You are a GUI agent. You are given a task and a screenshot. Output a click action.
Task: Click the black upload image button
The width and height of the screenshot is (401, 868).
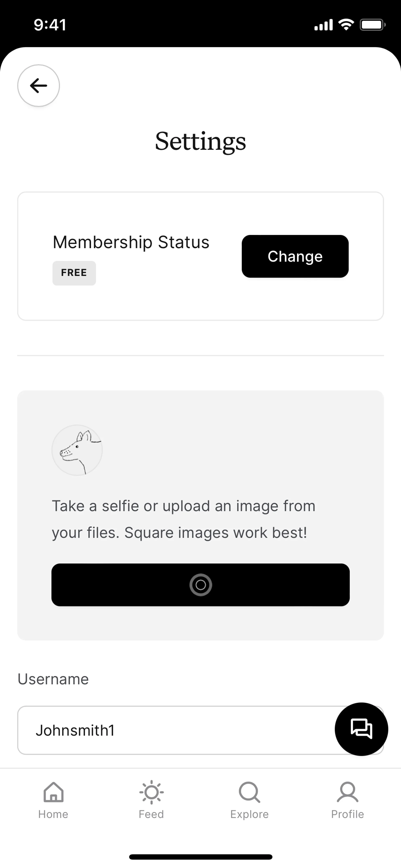(200, 585)
